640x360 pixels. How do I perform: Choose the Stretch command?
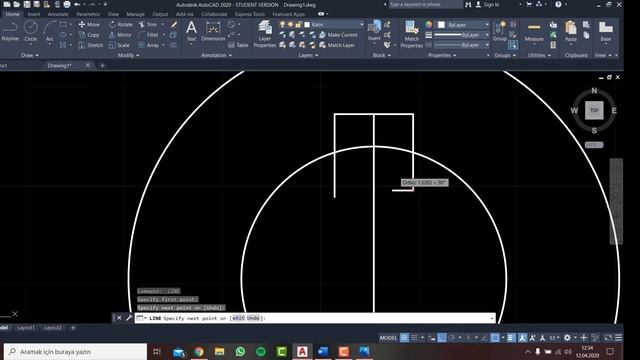(91, 45)
